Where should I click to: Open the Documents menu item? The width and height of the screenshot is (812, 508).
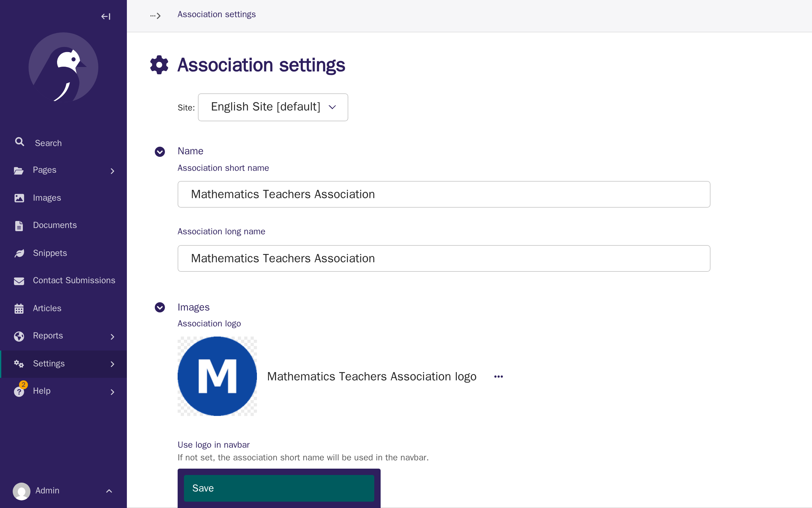[x=63, y=225]
